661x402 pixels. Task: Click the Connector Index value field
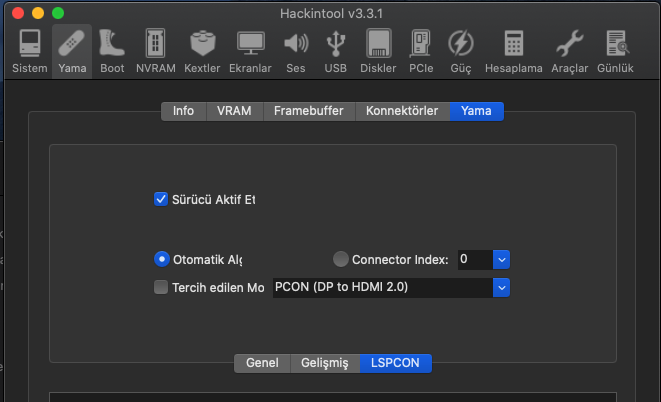pos(473,259)
